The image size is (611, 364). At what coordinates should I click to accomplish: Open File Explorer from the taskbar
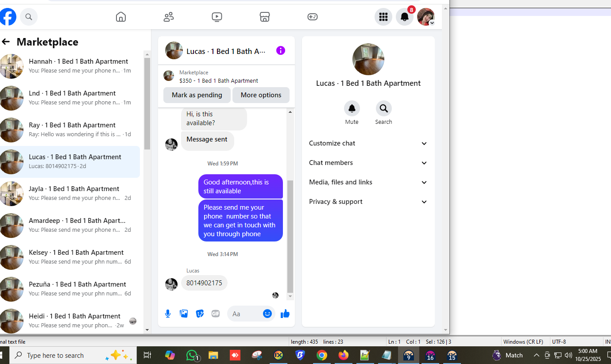pyautogui.click(x=213, y=356)
